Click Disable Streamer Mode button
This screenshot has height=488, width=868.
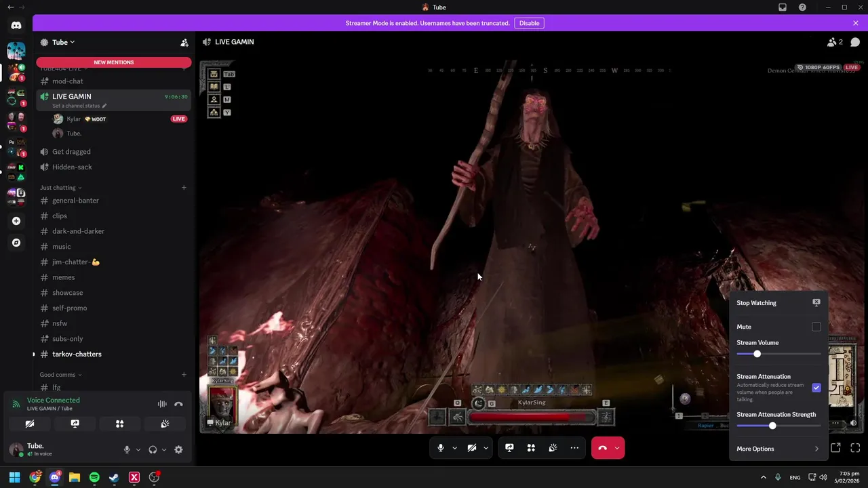coord(529,23)
